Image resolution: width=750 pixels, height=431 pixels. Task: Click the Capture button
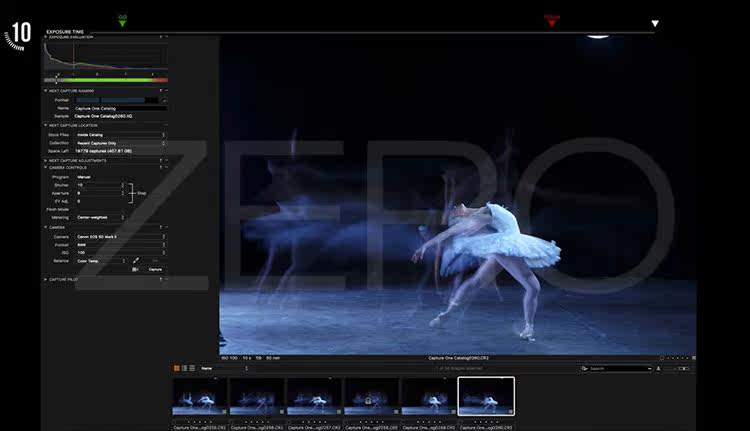click(x=155, y=269)
